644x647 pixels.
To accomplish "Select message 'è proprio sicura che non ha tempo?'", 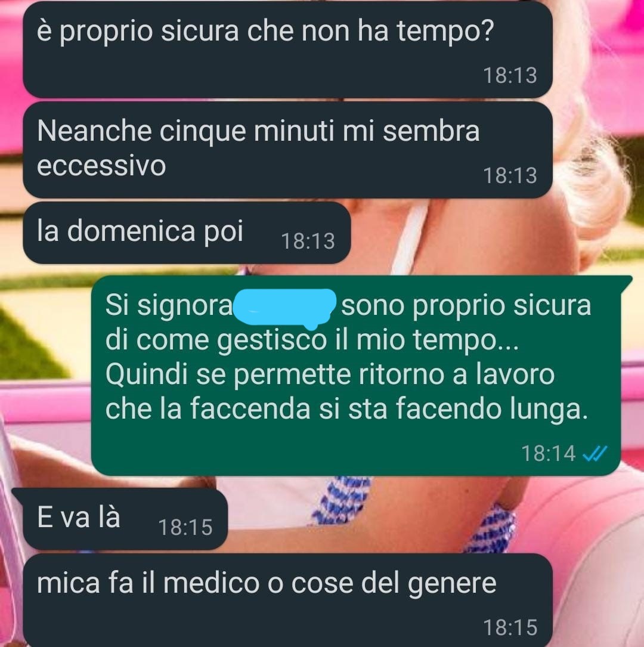I will 287,49.
